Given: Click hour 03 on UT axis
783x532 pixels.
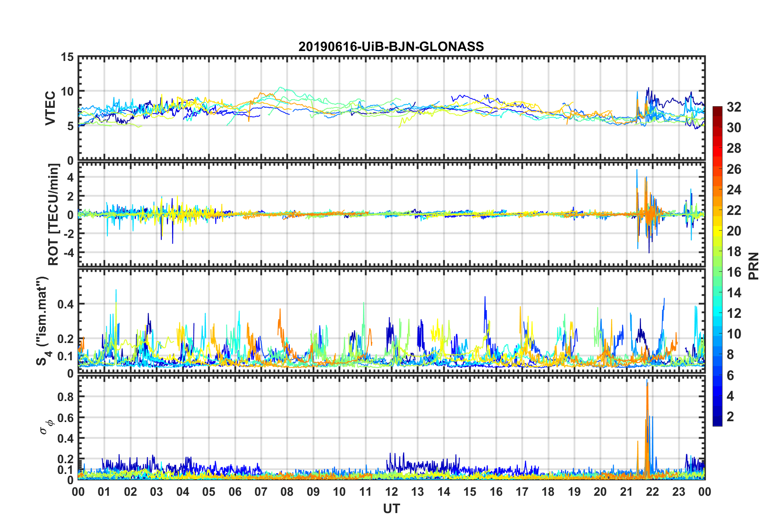Looking at the screenshot, I should [x=156, y=492].
